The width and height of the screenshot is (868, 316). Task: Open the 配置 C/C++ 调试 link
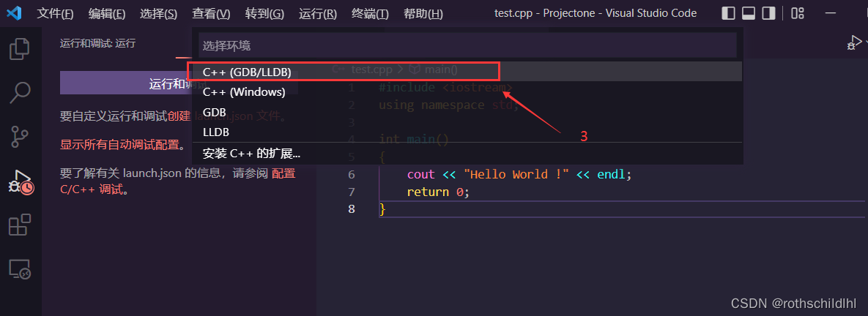click(178, 181)
